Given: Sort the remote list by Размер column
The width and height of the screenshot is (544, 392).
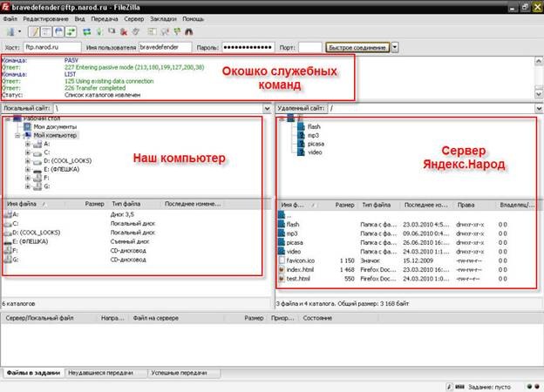Looking at the screenshot, I should (344, 206).
